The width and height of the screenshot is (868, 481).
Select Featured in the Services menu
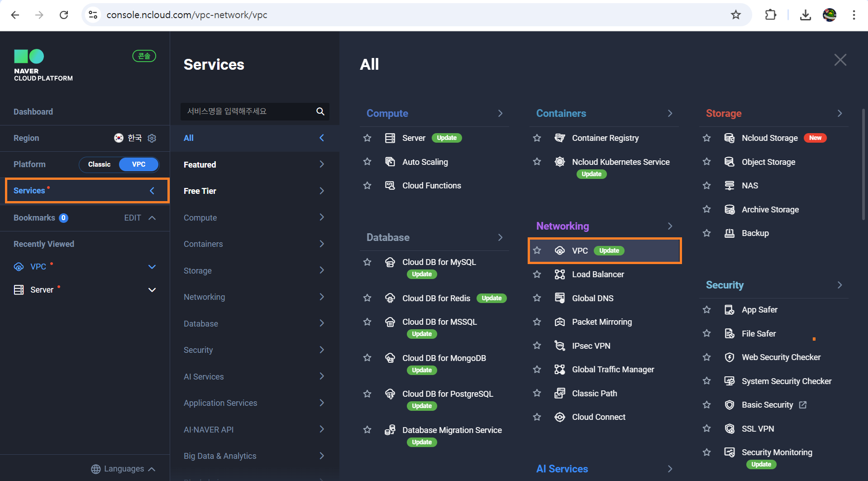(254, 164)
